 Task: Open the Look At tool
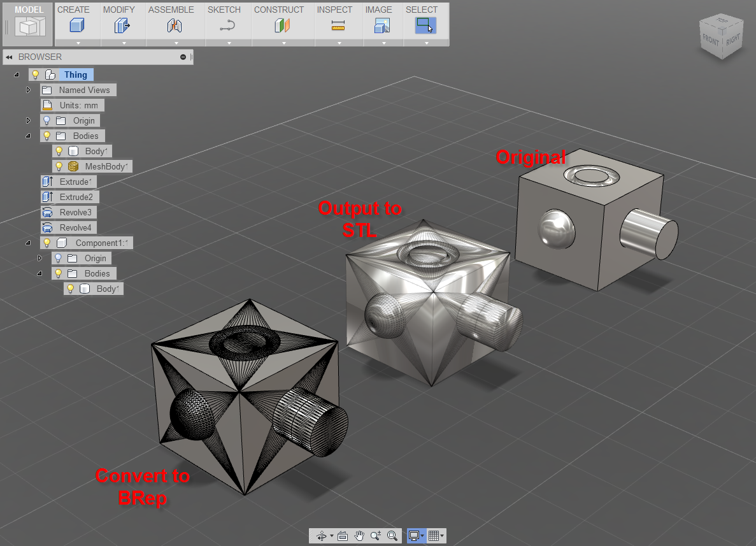[x=341, y=536]
